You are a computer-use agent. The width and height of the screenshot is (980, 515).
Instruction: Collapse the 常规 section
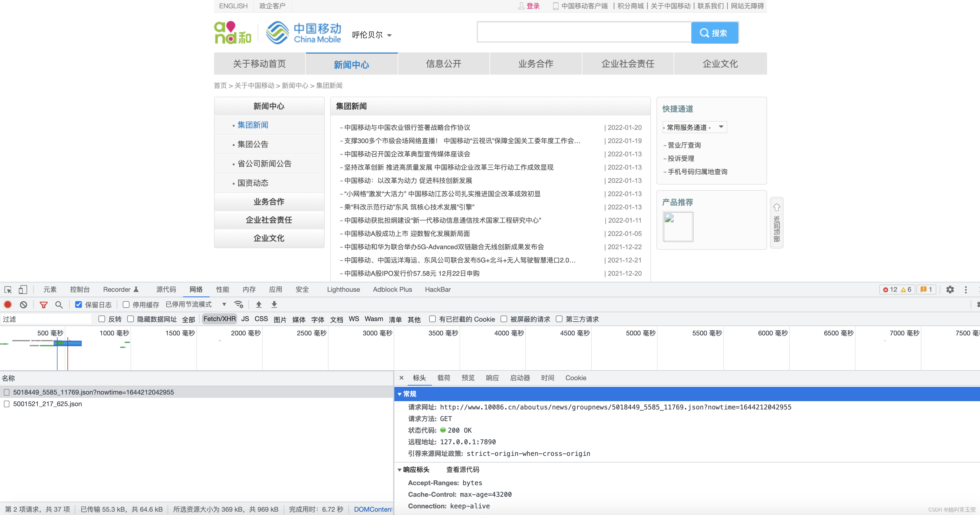click(x=400, y=394)
